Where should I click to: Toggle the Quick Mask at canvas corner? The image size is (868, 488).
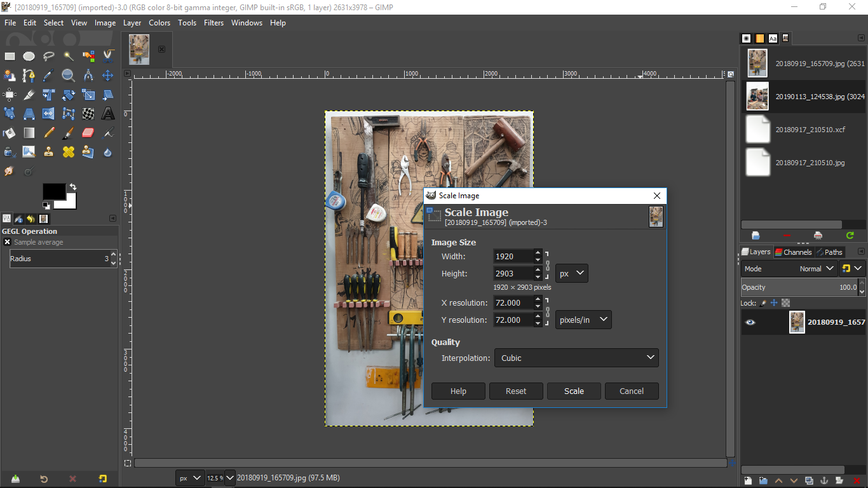pos(127,463)
